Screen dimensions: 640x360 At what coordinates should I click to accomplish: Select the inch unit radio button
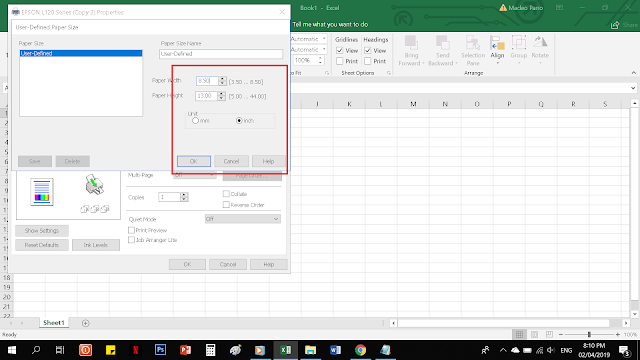point(239,121)
